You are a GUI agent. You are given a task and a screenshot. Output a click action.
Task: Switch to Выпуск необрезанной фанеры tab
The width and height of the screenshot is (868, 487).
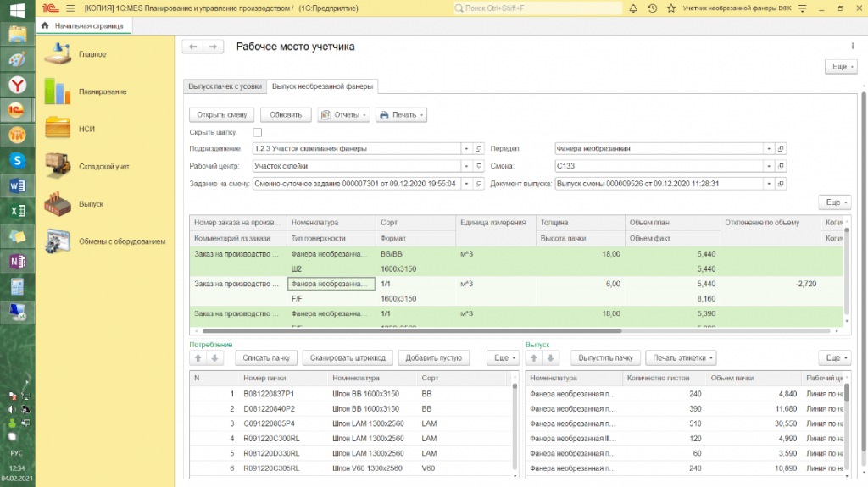(x=322, y=86)
